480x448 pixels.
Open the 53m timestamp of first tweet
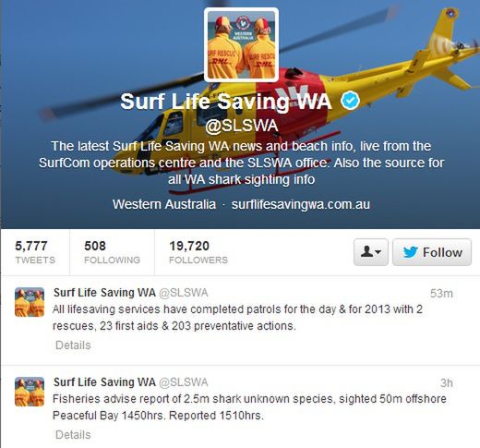pos(441,294)
